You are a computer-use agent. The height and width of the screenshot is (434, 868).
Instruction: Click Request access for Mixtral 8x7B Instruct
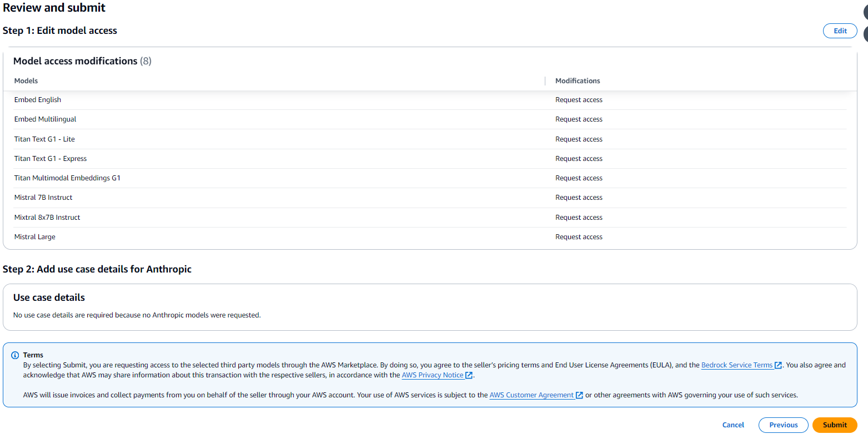[579, 218]
